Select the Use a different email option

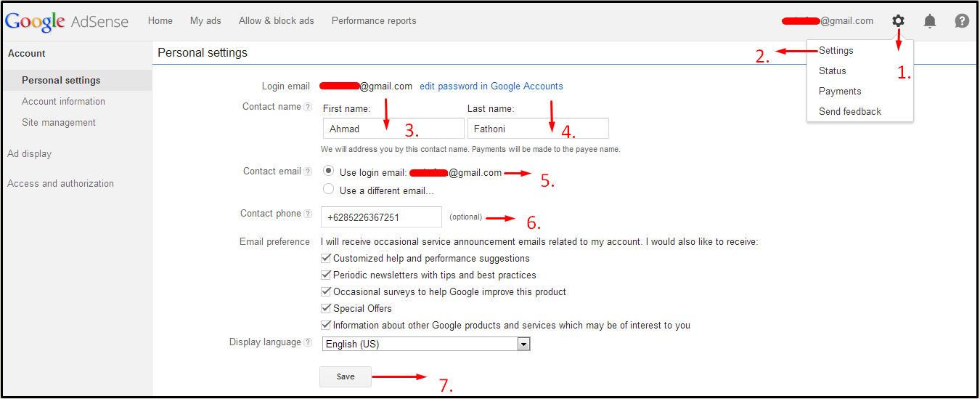click(x=329, y=190)
